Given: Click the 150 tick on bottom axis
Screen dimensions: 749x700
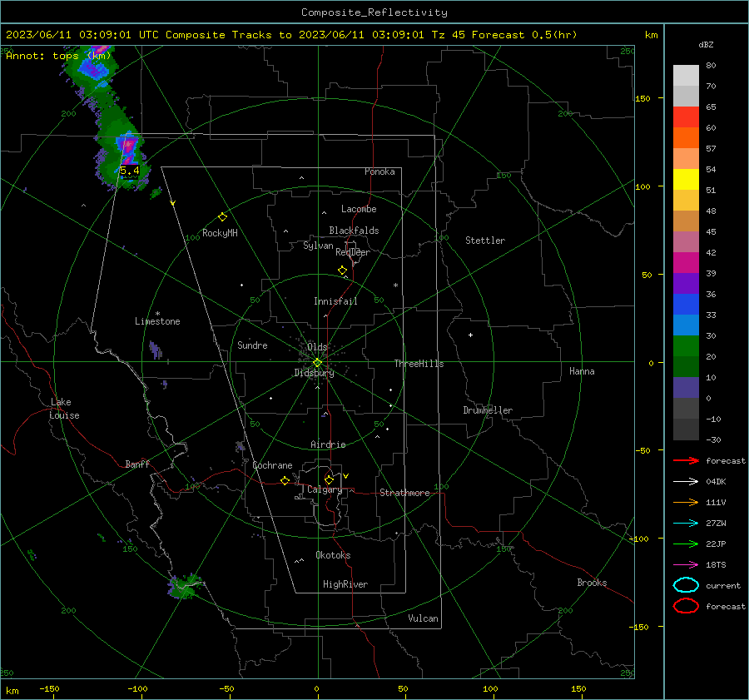Looking at the screenshot, I should [x=578, y=688].
